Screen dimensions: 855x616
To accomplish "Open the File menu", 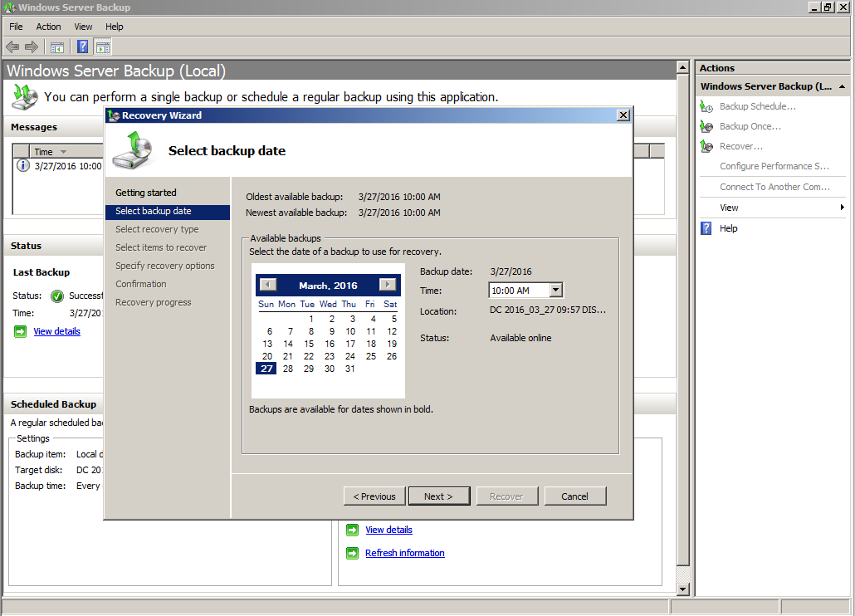I will point(16,27).
